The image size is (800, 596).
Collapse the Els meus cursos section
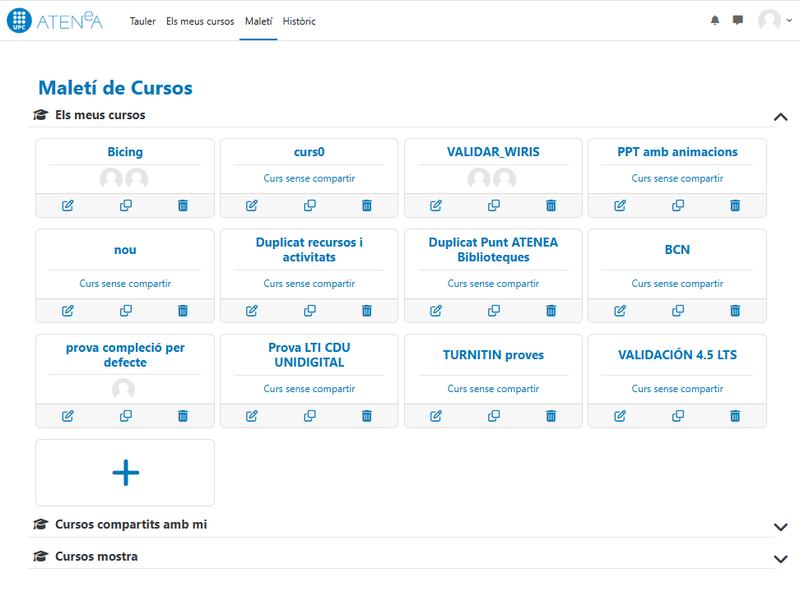click(x=781, y=116)
